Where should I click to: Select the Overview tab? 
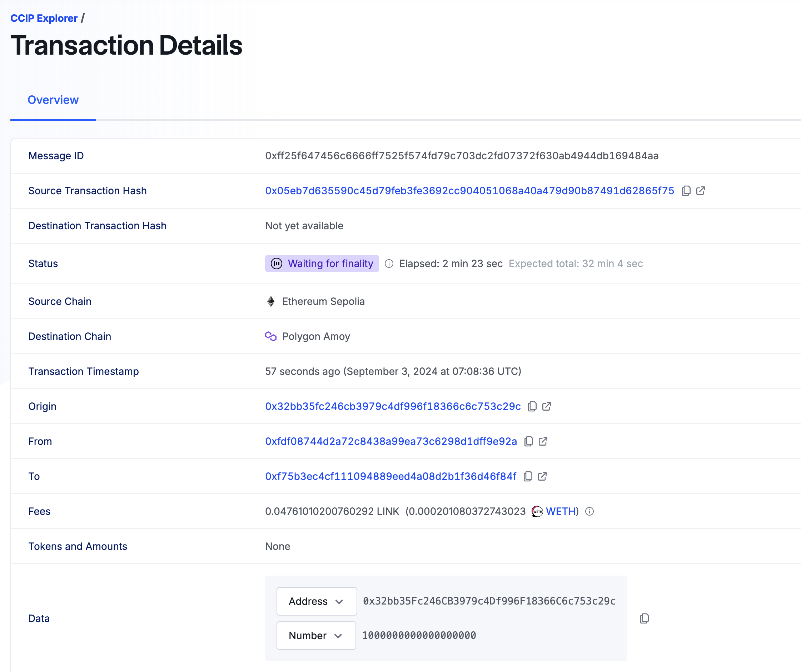(53, 100)
